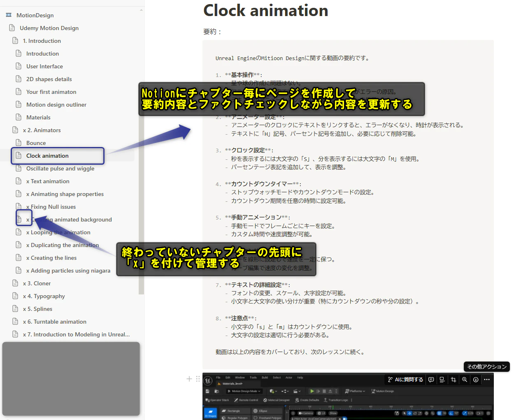Click page icon beside Udemy Motion Design
This screenshot has width=521, height=420.
(x=12, y=28)
